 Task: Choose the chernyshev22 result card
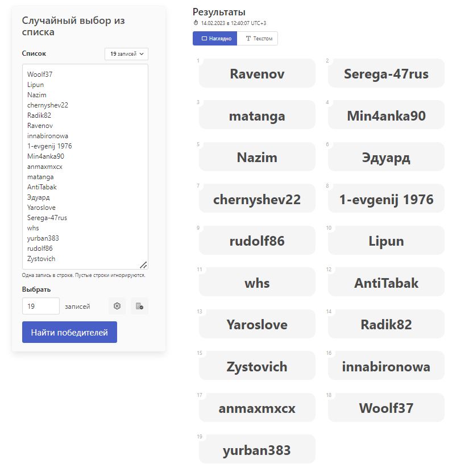[257, 200]
